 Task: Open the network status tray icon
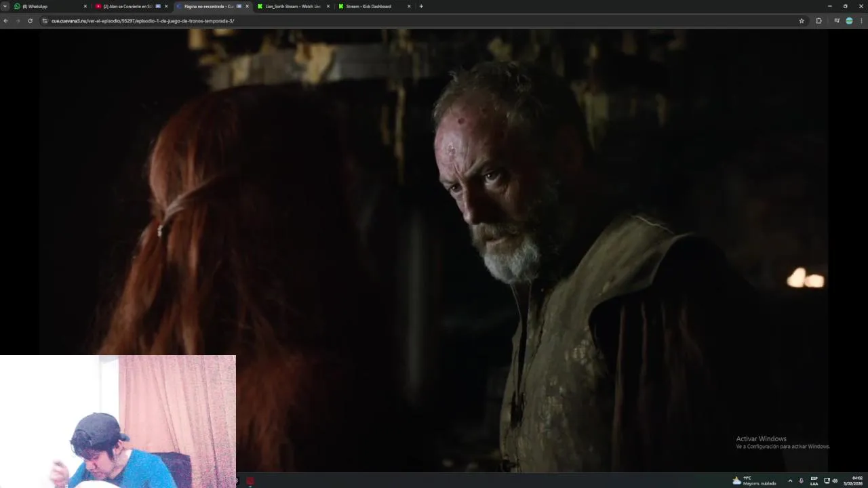point(827,481)
